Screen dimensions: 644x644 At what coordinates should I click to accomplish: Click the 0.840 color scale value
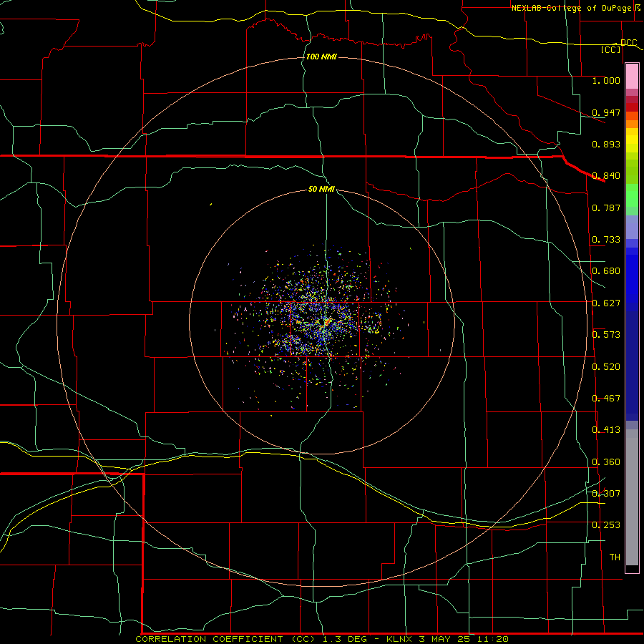click(x=606, y=176)
